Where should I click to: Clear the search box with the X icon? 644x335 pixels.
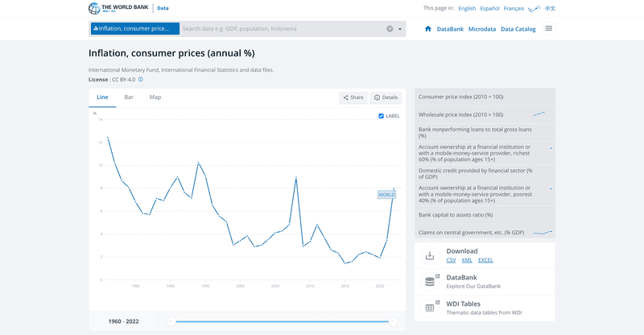390,29
